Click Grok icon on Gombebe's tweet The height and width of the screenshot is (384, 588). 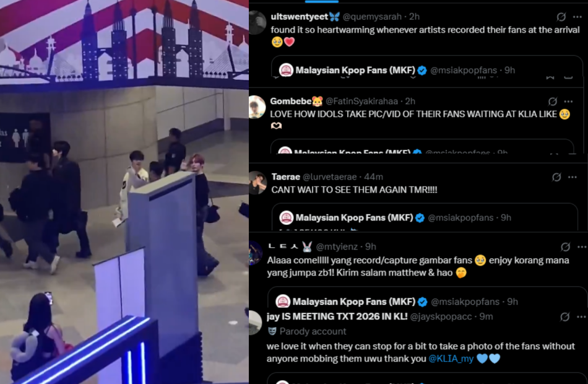553,102
